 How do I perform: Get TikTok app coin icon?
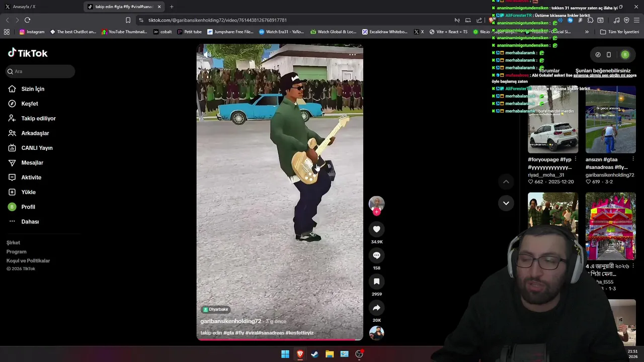pos(598,55)
